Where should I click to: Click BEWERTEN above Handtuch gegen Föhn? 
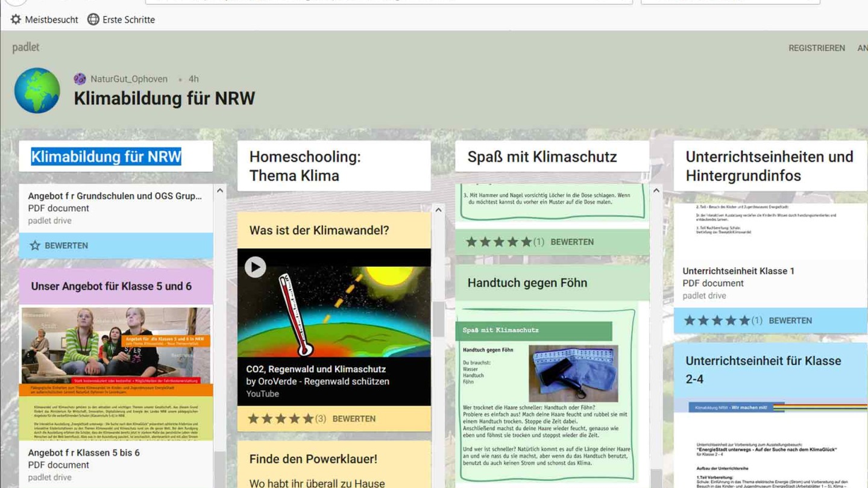pyautogui.click(x=572, y=242)
